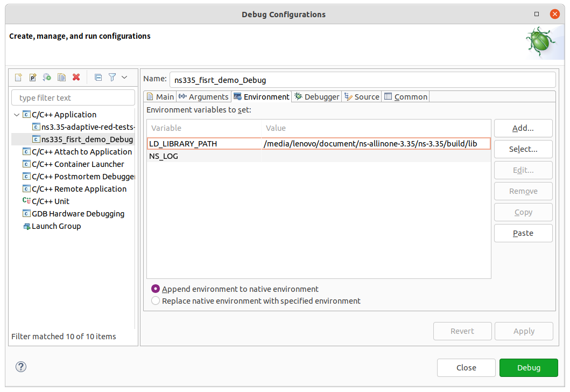Duplicate the selected launch configuration

(61, 77)
